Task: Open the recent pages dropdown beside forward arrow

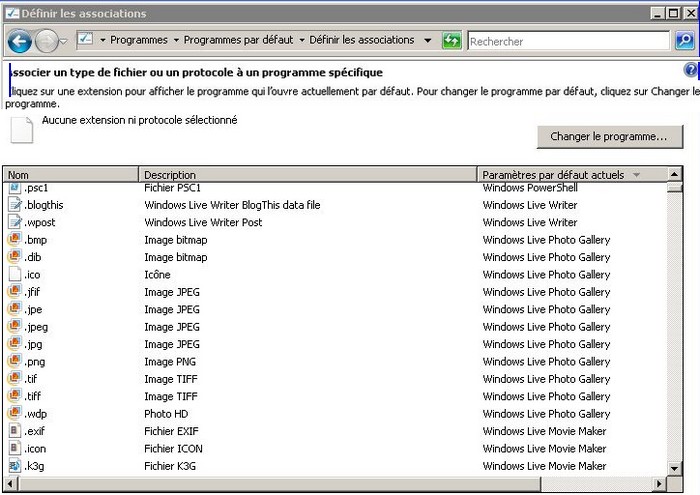Action: pyautogui.click(x=63, y=42)
